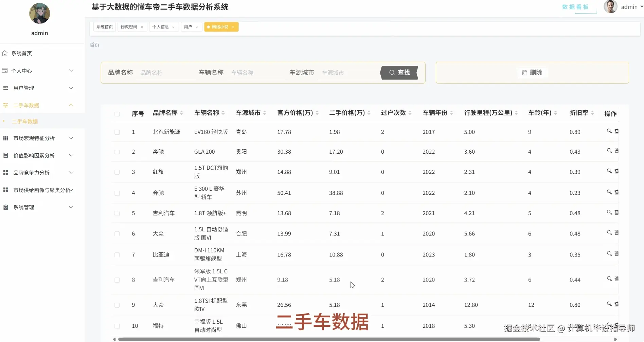The height and width of the screenshot is (342, 644).
Task: Tick the checkbox for row 3 红旗
Action: coord(117,172)
